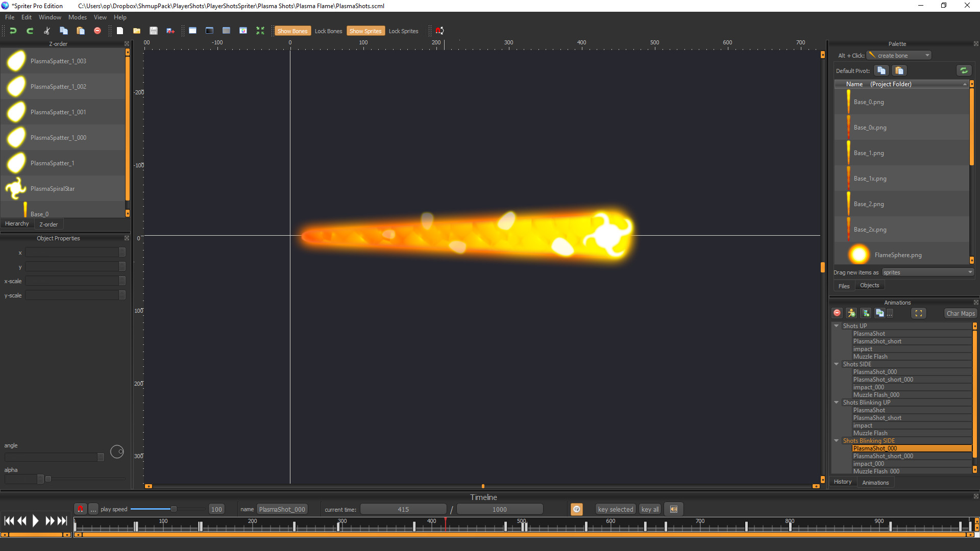Delete an animation with the red minus icon
The height and width of the screenshot is (551, 980).
click(837, 313)
